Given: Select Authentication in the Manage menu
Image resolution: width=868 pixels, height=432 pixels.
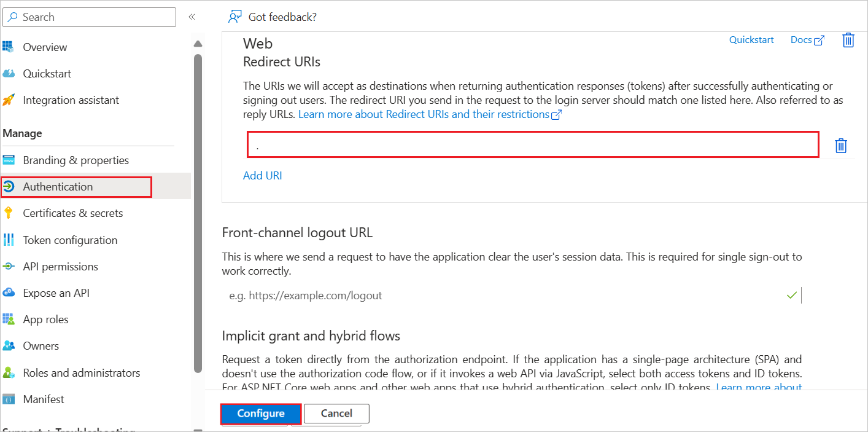Looking at the screenshot, I should click(x=58, y=186).
